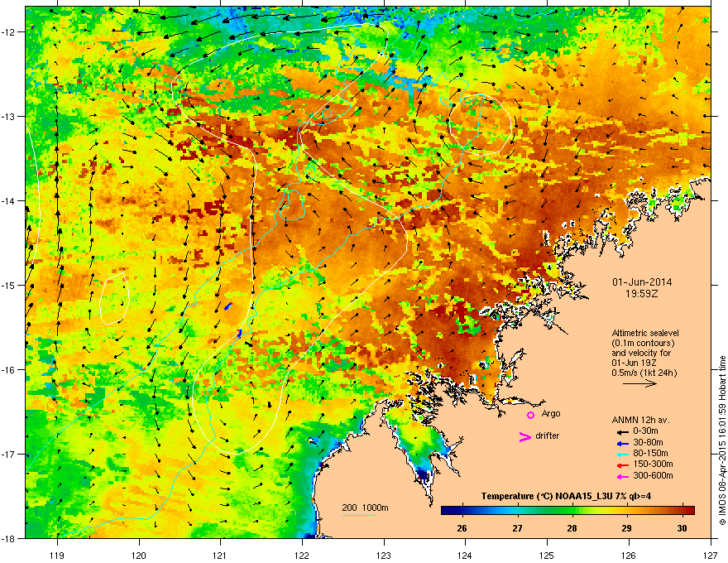The height and width of the screenshot is (563, 728).
Task: Click the magenta drifter arrowhead symbol
Action: point(524,436)
